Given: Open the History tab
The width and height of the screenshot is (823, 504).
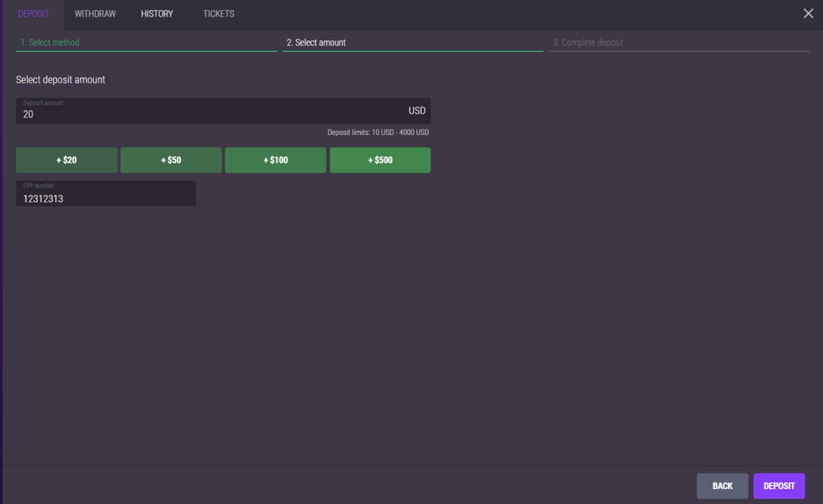Looking at the screenshot, I should (x=157, y=14).
